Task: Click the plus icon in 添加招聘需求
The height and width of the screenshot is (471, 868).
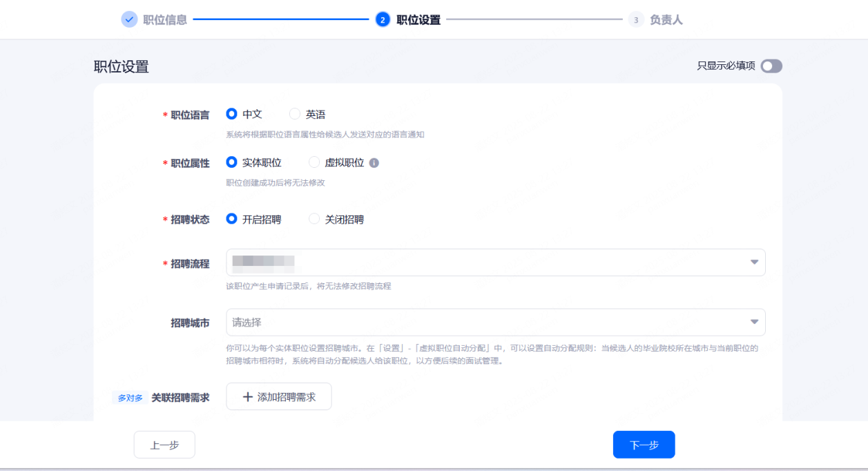Action: [x=248, y=397]
